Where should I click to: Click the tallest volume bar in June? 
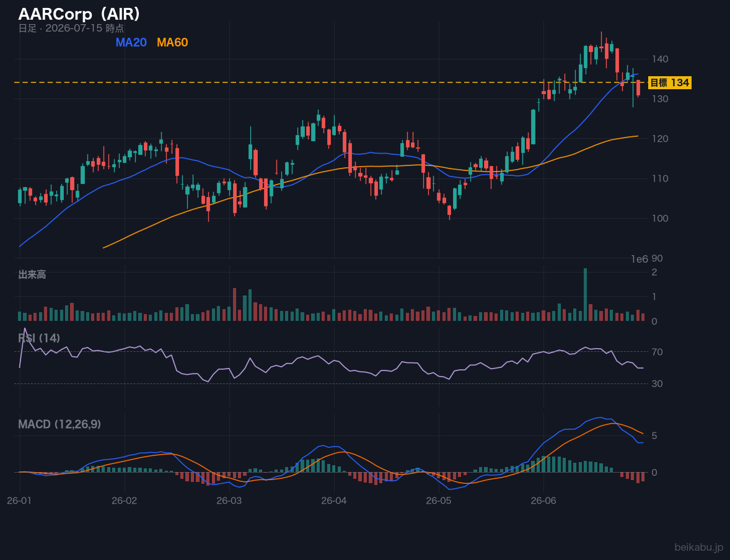tap(585, 294)
